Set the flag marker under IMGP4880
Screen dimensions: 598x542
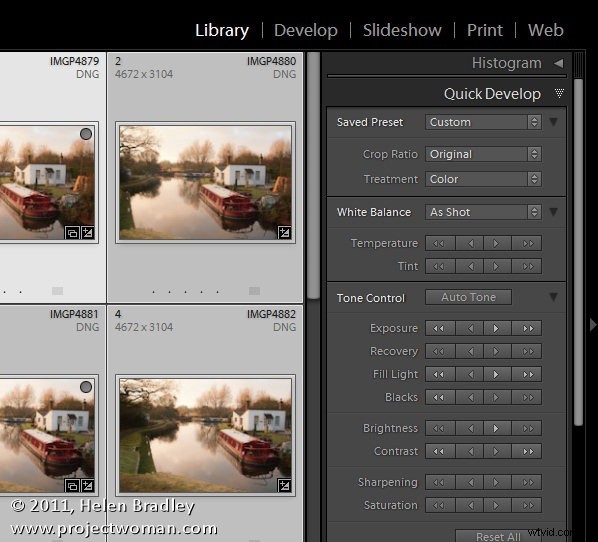(254, 291)
